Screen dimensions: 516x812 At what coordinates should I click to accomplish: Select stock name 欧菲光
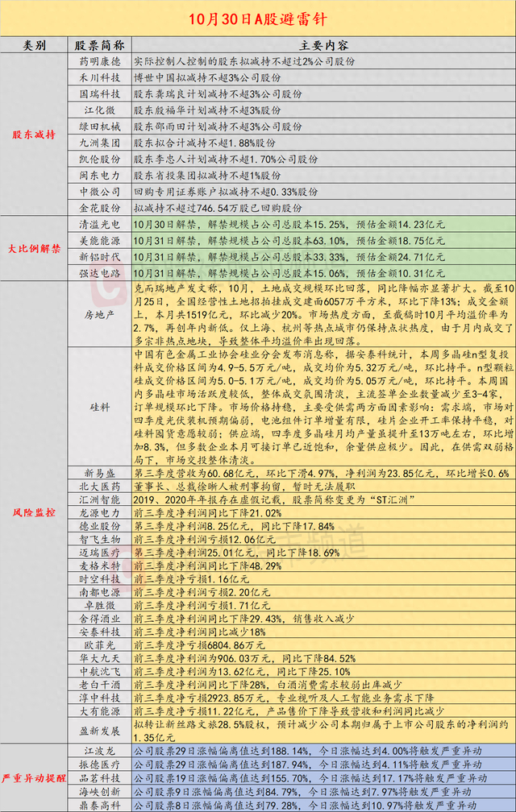pos(98,646)
